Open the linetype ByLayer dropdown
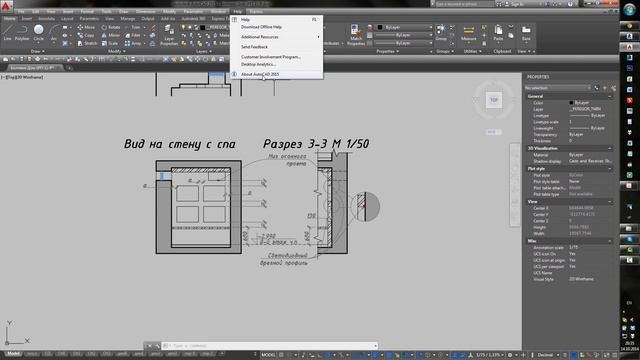This screenshot has height=360, width=640. (x=403, y=43)
